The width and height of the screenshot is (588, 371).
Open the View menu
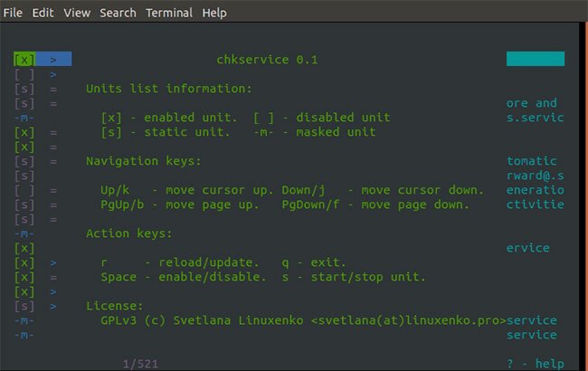tap(77, 13)
